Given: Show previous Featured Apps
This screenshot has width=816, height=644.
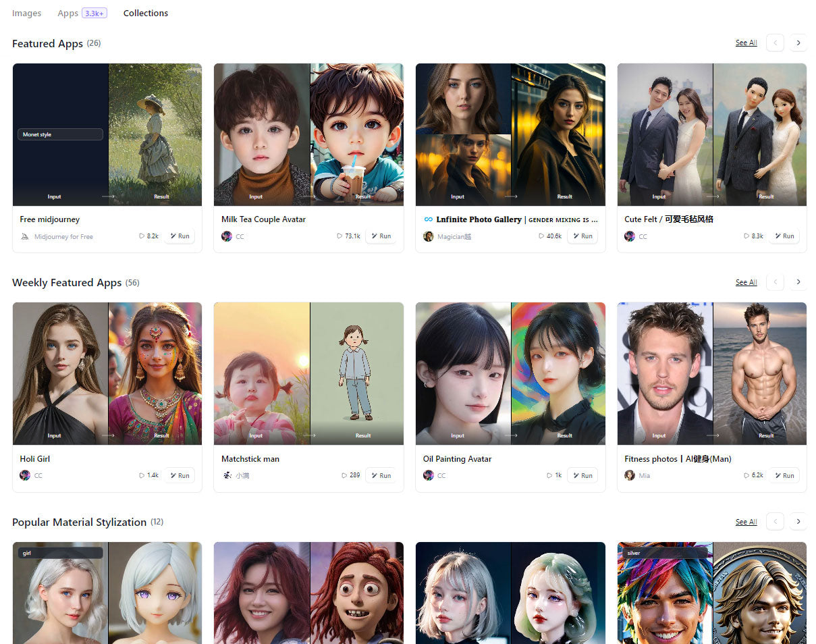Looking at the screenshot, I should pos(775,43).
